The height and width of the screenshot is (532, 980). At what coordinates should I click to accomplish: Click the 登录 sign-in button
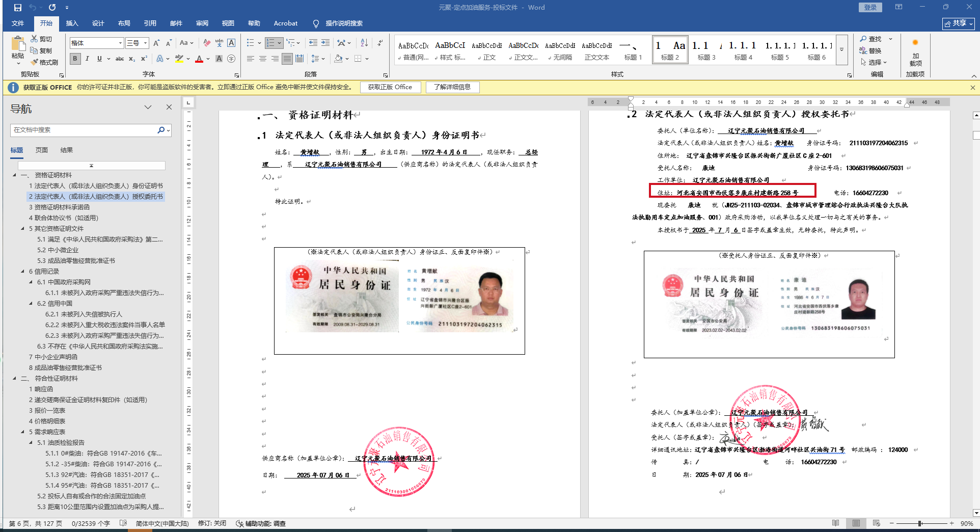tap(870, 8)
